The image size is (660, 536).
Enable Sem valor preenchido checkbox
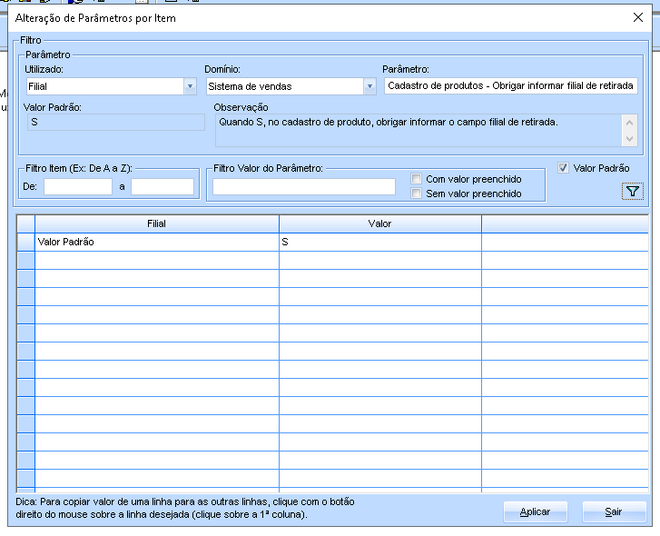point(416,194)
